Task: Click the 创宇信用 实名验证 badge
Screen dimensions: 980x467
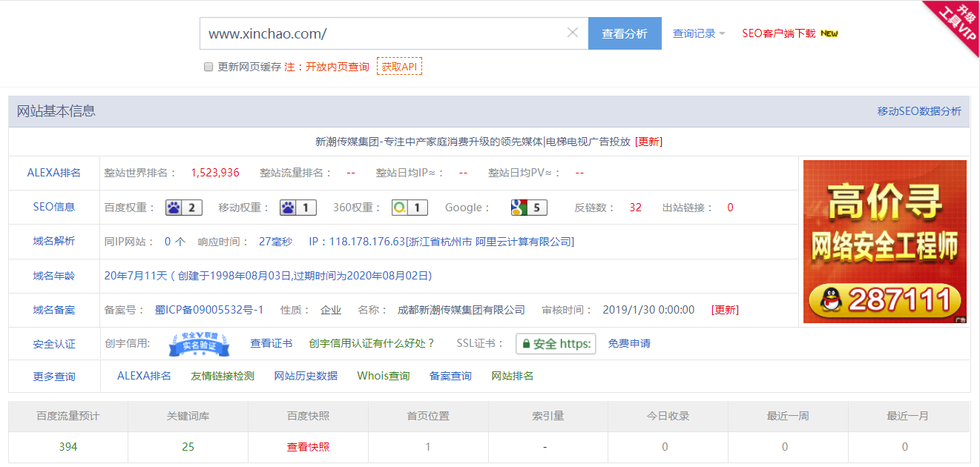Action: [x=199, y=344]
